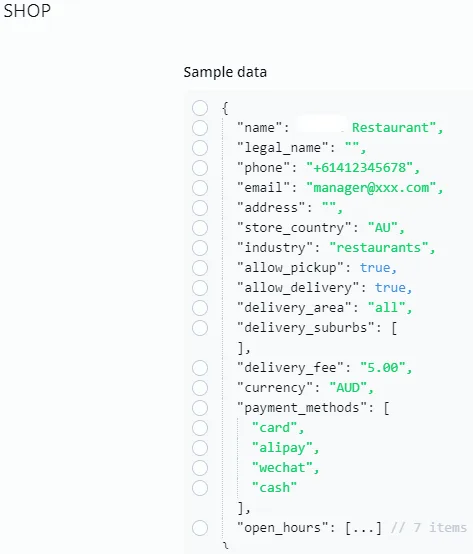The height and width of the screenshot is (554, 473).
Task: Select the "currency" radio button
Action: point(200,388)
